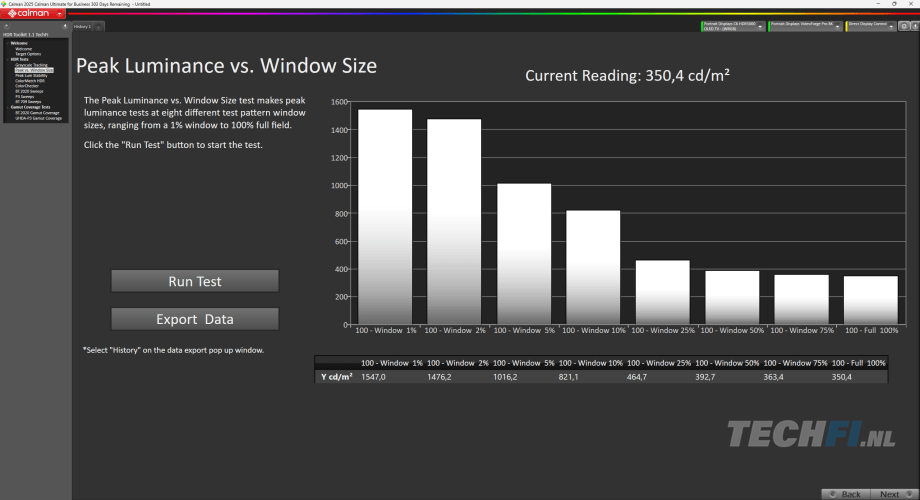Screen dimensions: 920x500
Task: Start the test with Run Test button
Action: pyautogui.click(x=195, y=282)
